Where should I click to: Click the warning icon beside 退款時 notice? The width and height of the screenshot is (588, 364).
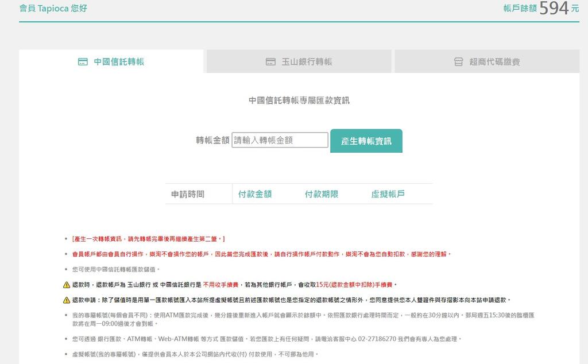click(x=67, y=285)
